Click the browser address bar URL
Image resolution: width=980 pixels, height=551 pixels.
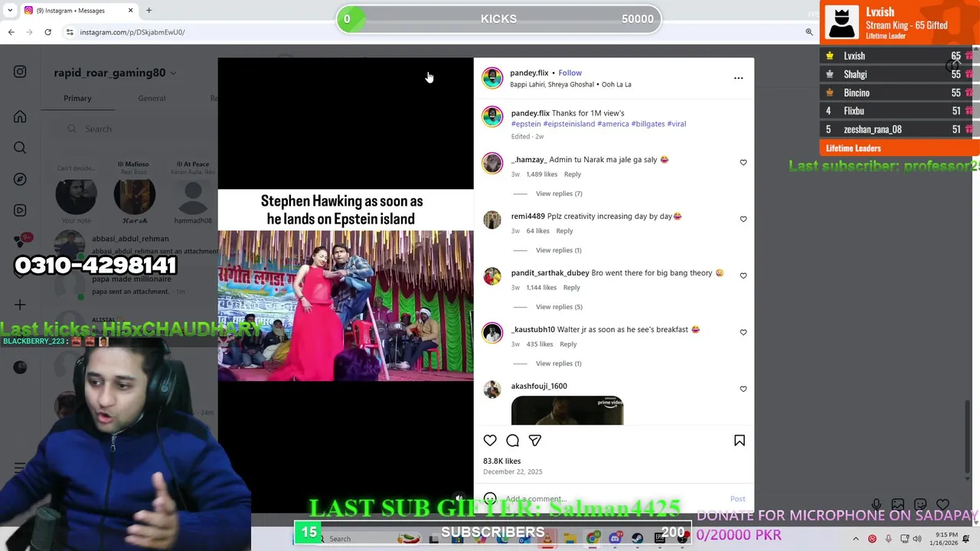point(132,32)
